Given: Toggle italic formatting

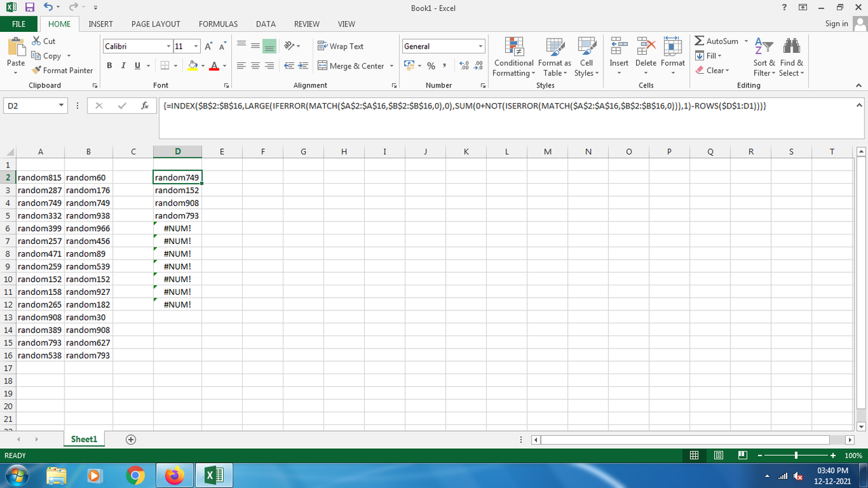Looking at the screenshot, I should click(x=123, y=65).
